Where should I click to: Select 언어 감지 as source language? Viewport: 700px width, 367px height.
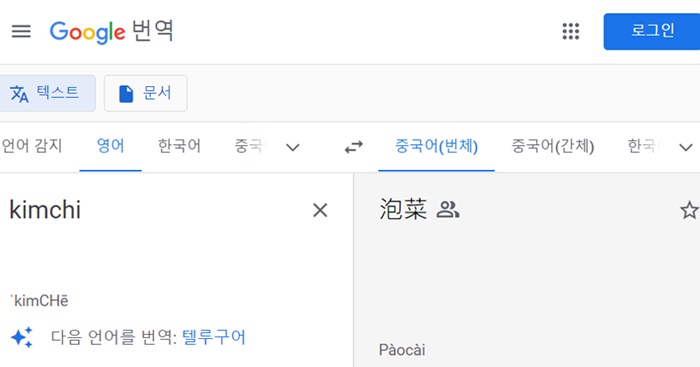32,146
